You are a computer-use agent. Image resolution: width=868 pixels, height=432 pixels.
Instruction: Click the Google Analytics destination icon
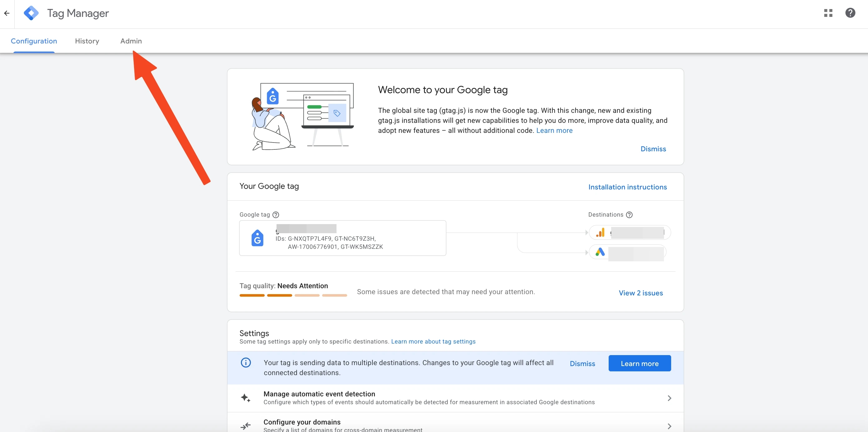point(600,233)
